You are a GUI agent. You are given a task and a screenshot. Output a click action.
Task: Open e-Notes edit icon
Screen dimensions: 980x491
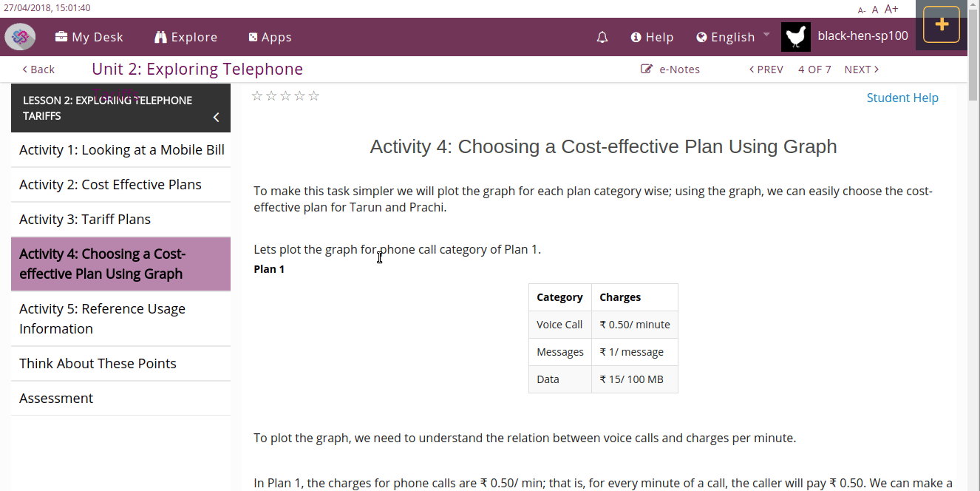tap(647, 70)
